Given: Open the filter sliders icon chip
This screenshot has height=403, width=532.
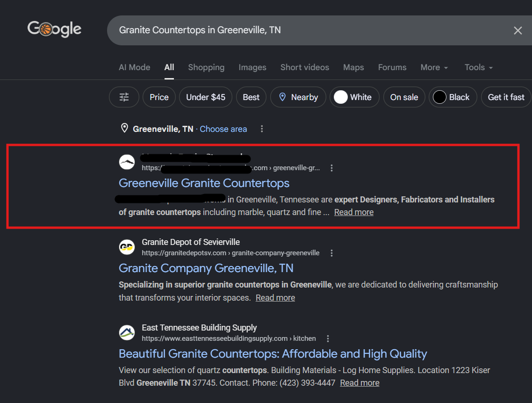Looking at the screenshot, I should (x=124, y=97).
